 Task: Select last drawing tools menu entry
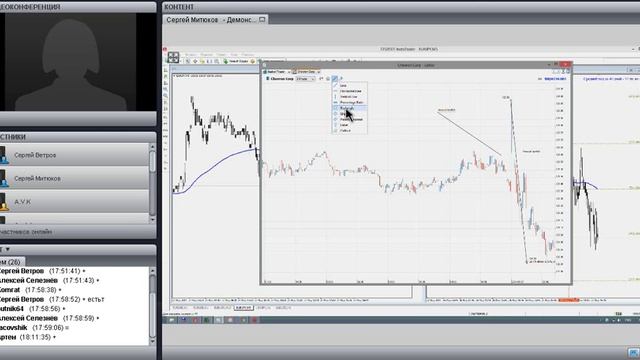(349, 131)
